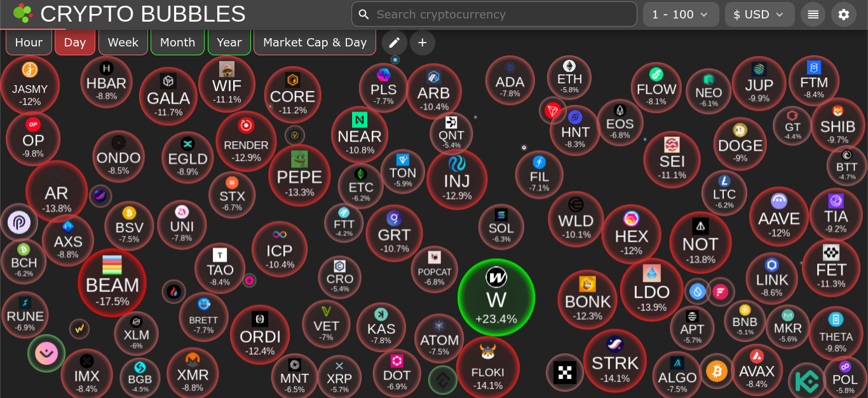Select the SHIB bubble
Image resolution: width=868 pixels, height=398 pixels.
coord(837,125)
